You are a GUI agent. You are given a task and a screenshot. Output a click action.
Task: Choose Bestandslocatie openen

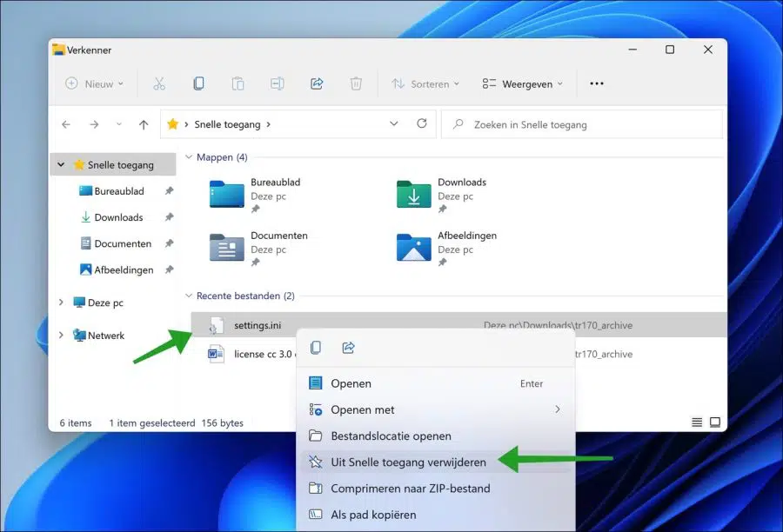[x=436, y=436]
